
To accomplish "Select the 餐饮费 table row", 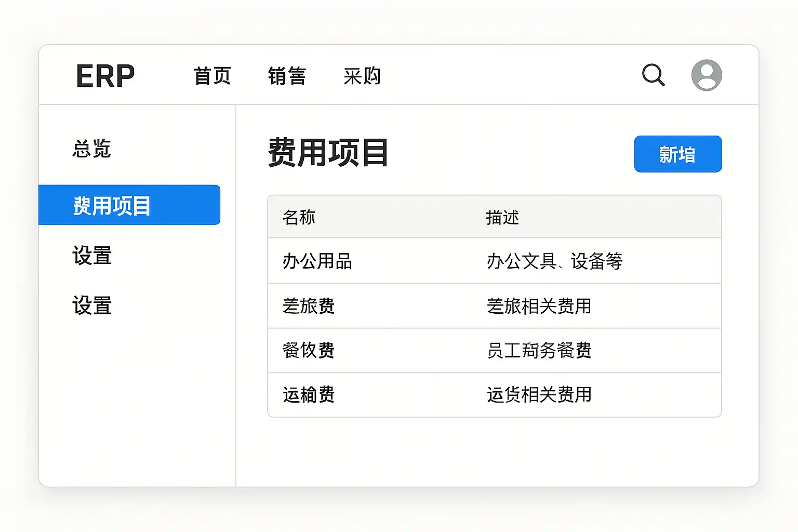I will pos(309,351).
